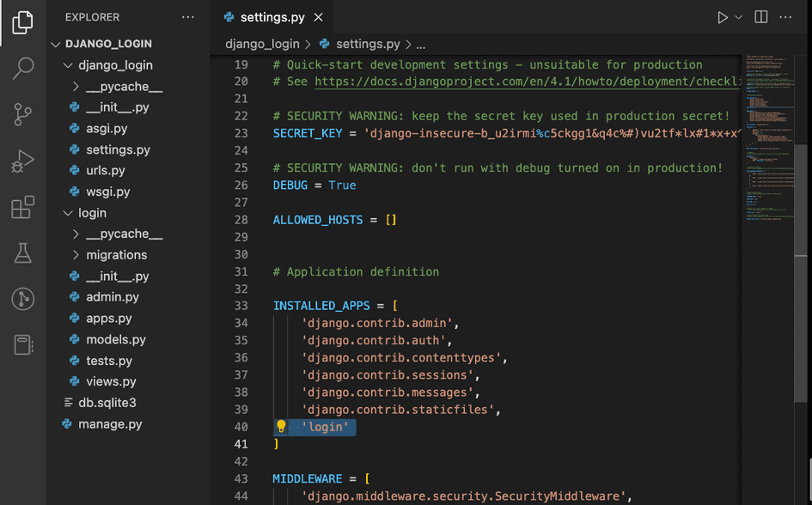The width and height of the screenshot is (812, 505).
Task: Click the Run Python File play button
Action: click(x=722, y=17)
